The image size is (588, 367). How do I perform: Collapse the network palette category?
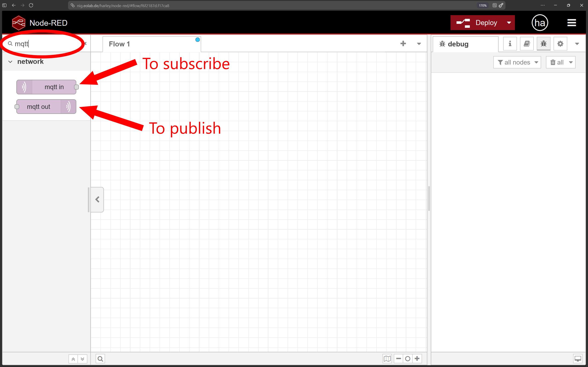coord(10,62)
